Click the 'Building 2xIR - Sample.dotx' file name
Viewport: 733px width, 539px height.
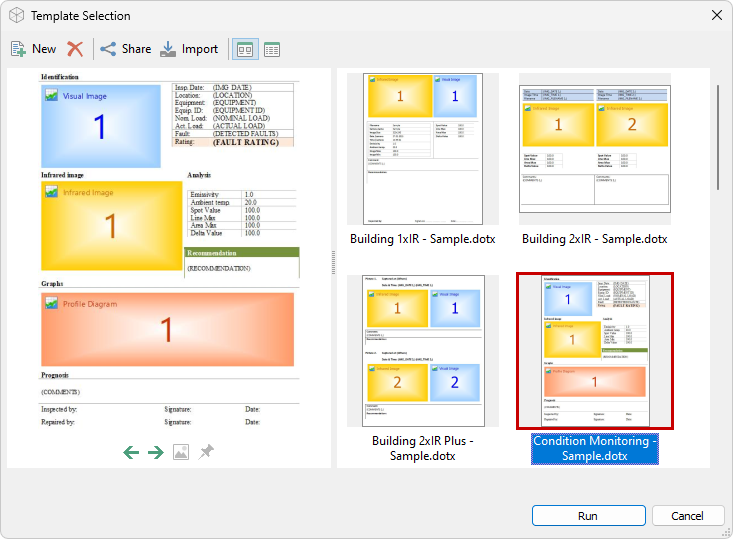pyautogui.click(x=595, y=239)
